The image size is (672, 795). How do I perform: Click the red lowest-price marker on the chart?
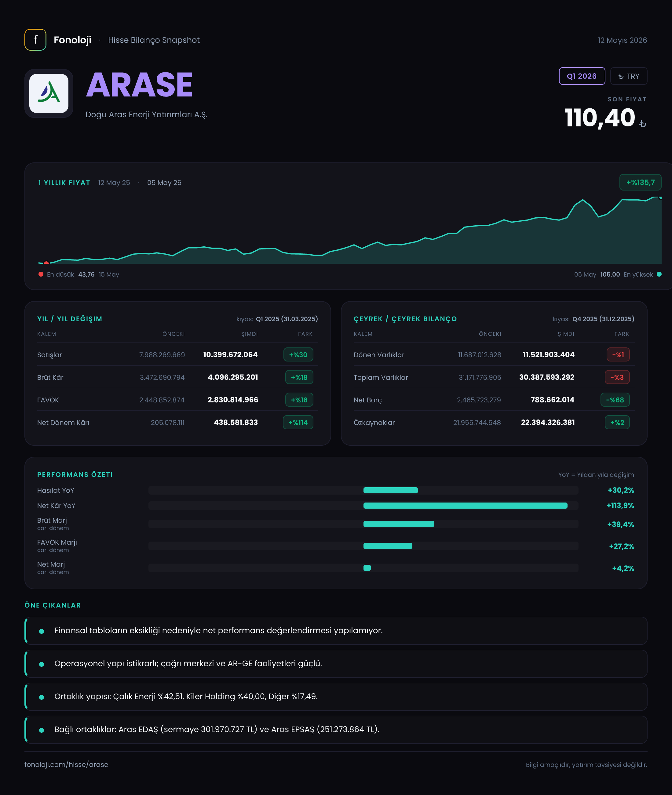46,263
